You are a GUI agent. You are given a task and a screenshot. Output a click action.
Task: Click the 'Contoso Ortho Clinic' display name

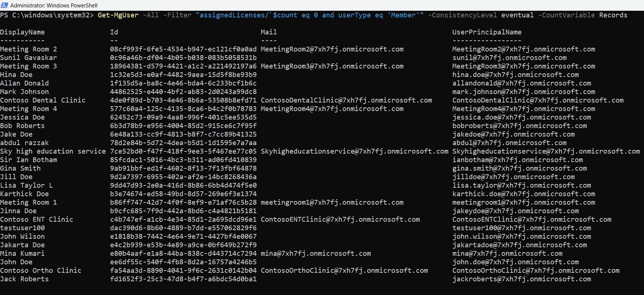(41, 271)
